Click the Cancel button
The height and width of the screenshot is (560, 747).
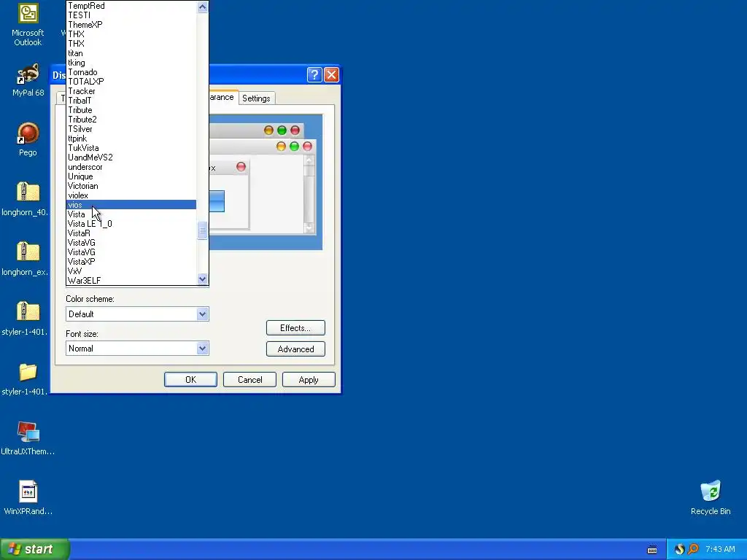coord(249,379)
